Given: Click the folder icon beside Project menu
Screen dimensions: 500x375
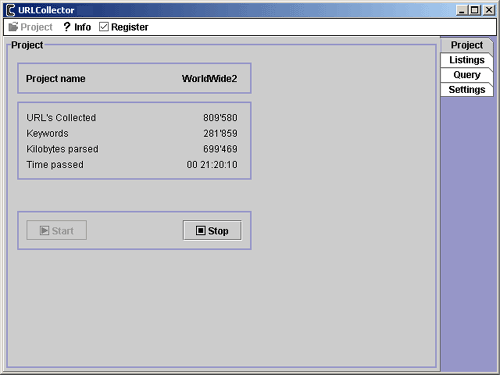Looking at the screenshot, I should 13,27.
